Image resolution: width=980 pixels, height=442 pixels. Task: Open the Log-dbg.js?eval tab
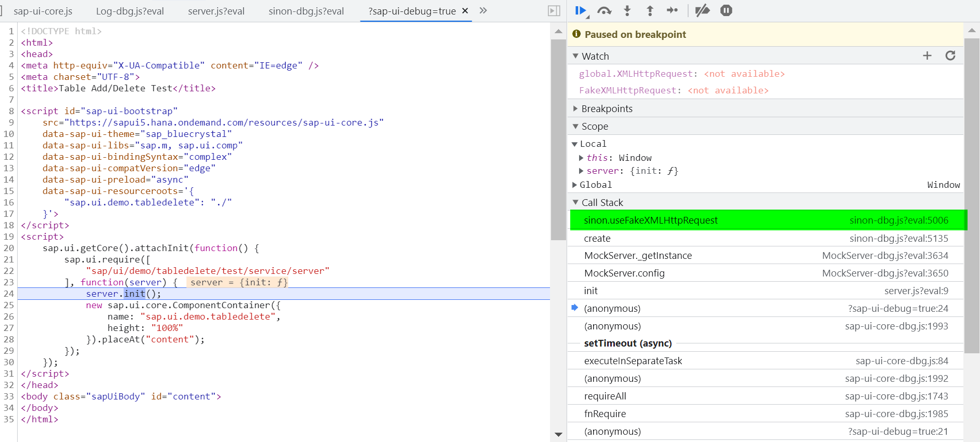point(130,11)
